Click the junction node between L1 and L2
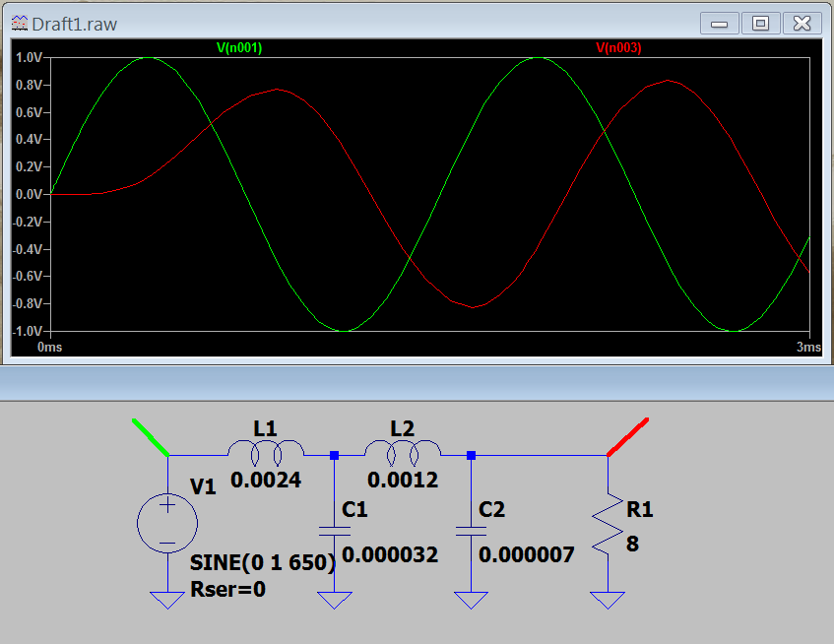834x644 pixels. point(334,455)
